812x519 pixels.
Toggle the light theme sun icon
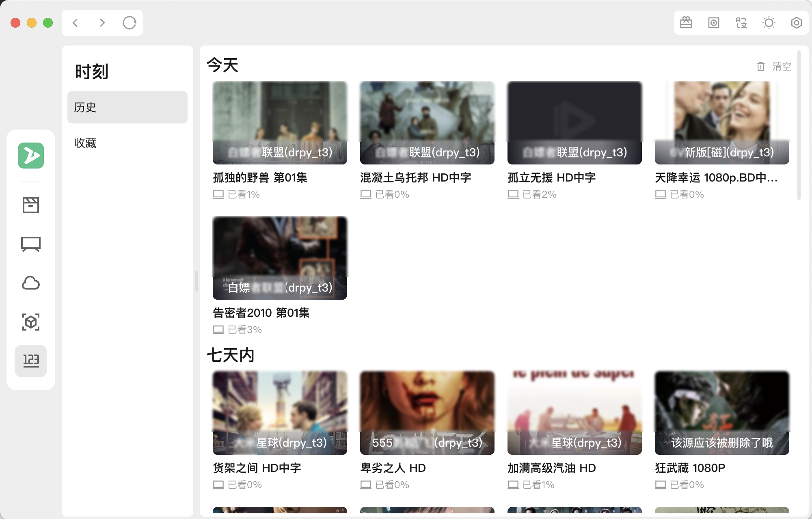tap(769, 23)
